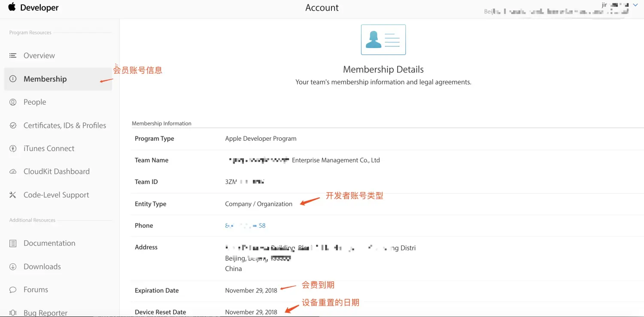This screenshot has height=317, width=644.
Task: Click the Expiration Date value November 29, 2018
Action: pyautogui.click(x=251, y=290)
